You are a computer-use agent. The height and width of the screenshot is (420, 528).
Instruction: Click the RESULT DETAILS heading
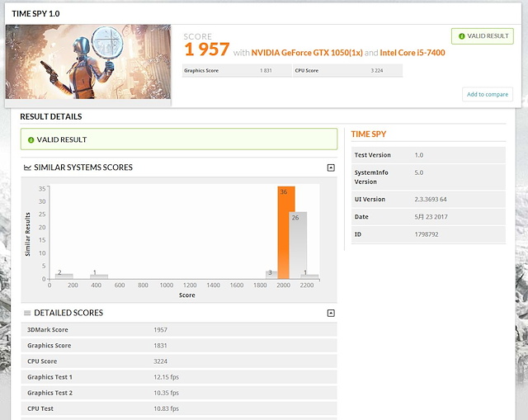click(x=51, y=116)
